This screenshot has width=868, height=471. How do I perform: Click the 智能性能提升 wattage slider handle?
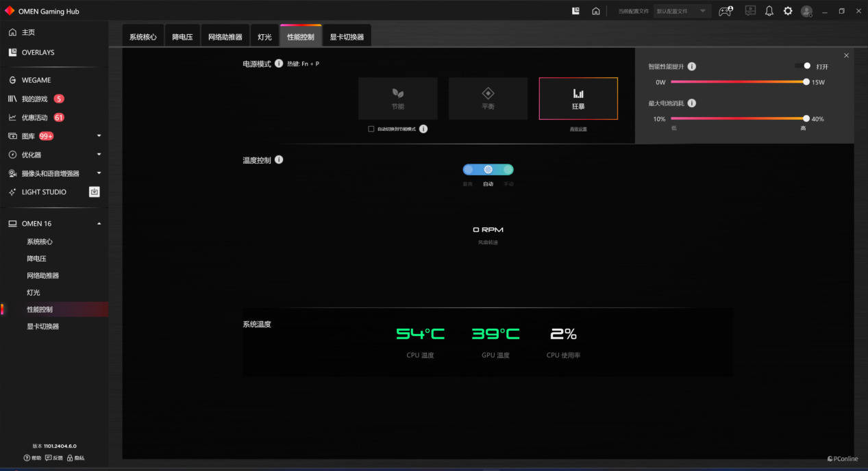(806, 81)
